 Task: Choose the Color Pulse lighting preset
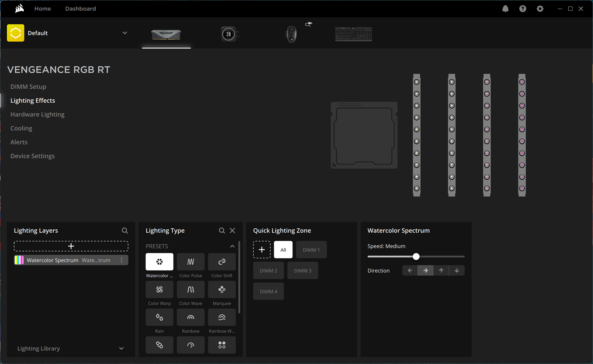(x=191, y=262)
